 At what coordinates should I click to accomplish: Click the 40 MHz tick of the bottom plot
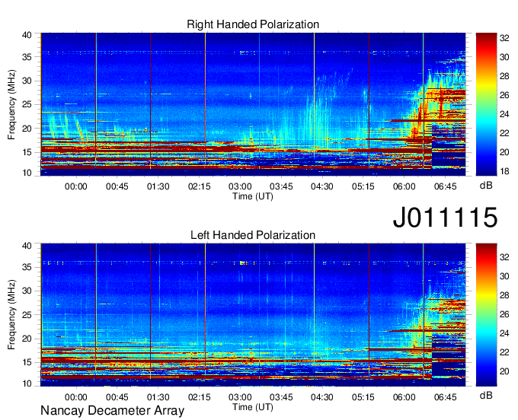[x=27, y=246]
